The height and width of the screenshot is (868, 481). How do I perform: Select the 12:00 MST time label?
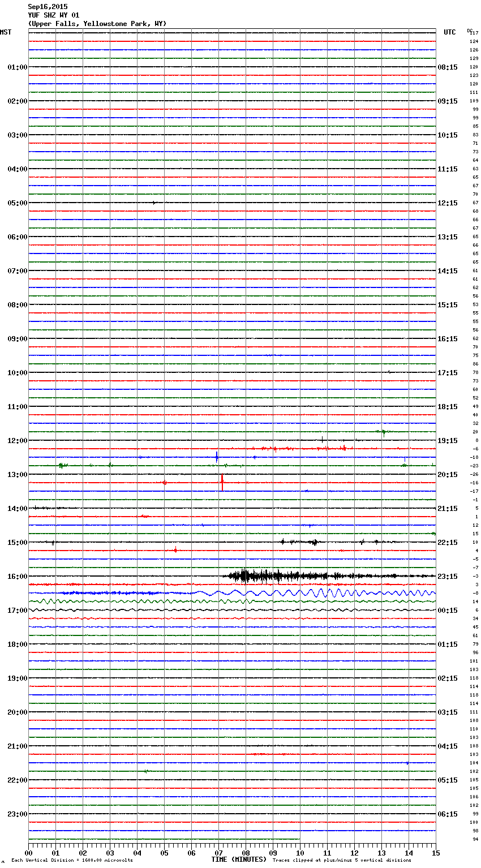(17, 441)
